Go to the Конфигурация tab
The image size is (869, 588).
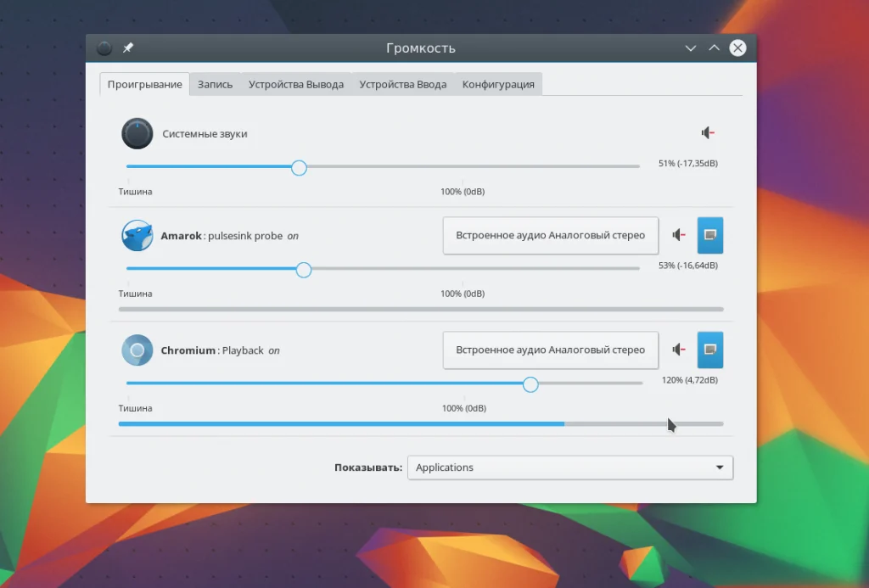pyautogui.click(x=498, y=84)
